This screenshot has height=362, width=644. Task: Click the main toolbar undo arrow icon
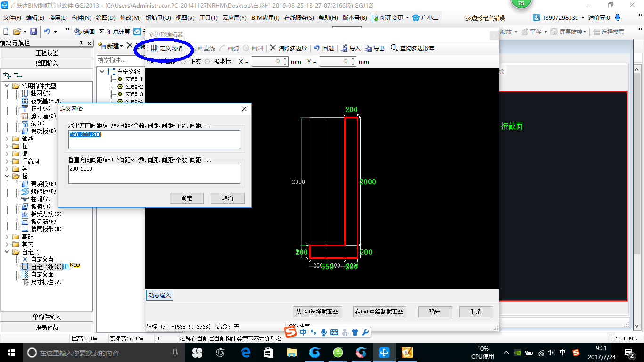pos(47,32)
